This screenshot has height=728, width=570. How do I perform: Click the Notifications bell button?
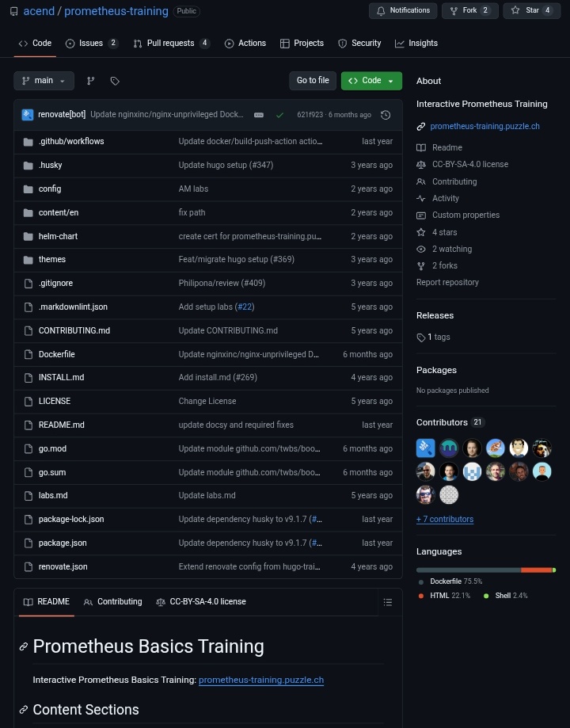[403, 10]
